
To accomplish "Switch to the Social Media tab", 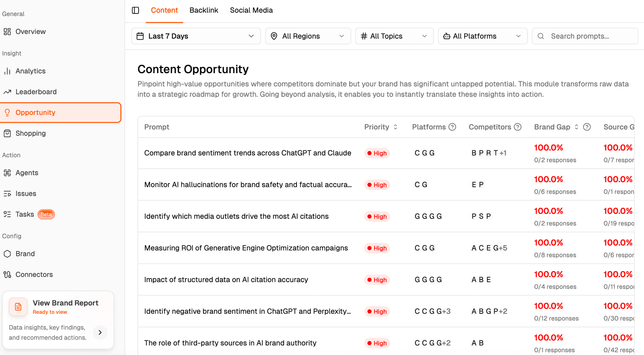I will 251,10.
